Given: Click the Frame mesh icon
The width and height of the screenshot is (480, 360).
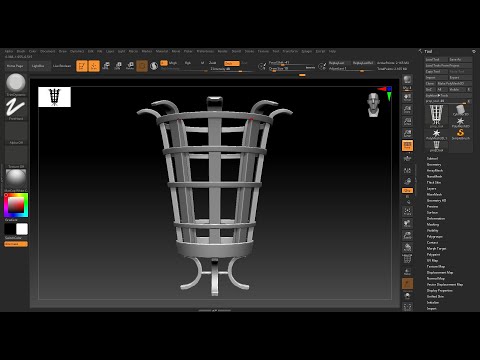Looking at the screenshot, I should 407,211.
